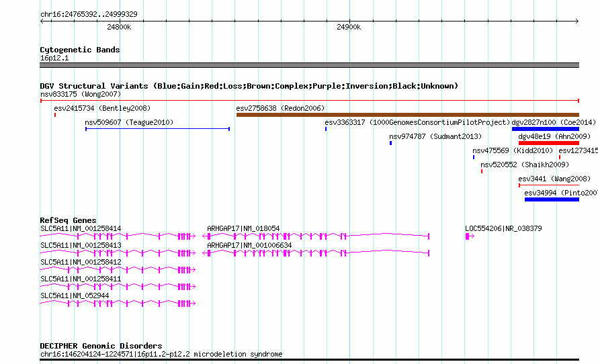598x364 pixels.
Task: Open variant label esv2758638 (Redon2006)
Action: coord(280,108)
